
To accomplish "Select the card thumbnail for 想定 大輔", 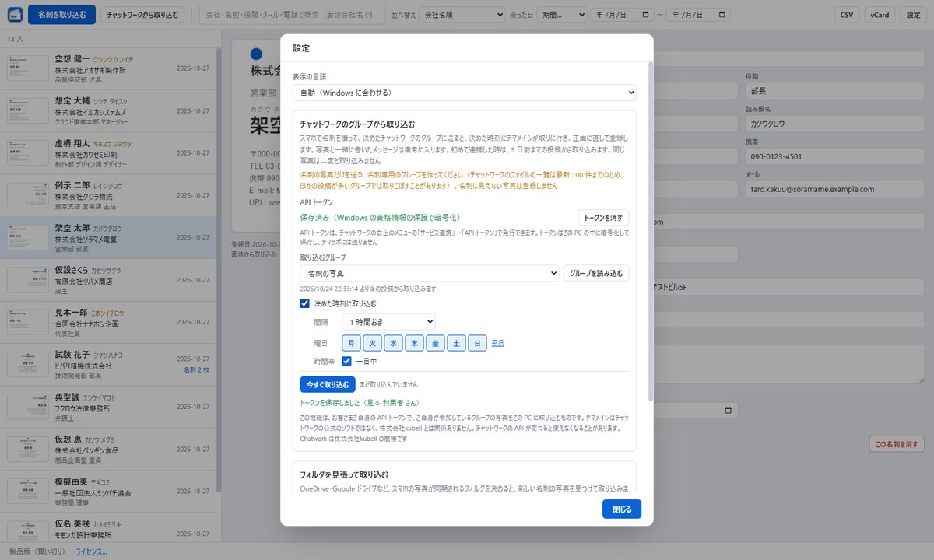I will point(28,110).
